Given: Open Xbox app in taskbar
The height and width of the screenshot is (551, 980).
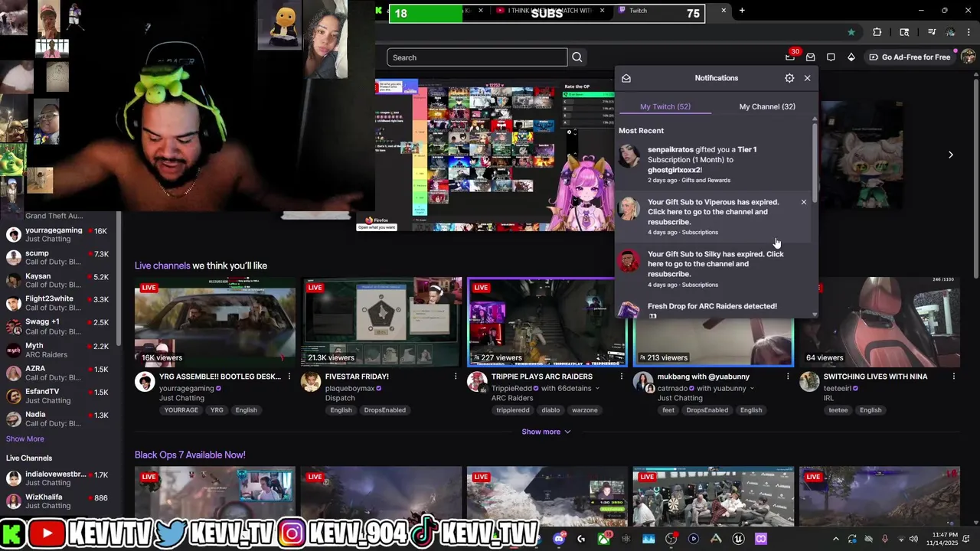Looking at the screenshot, I should point(604,539).
